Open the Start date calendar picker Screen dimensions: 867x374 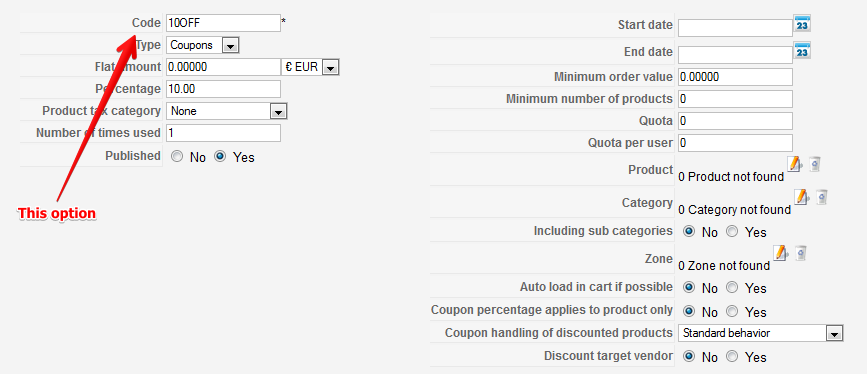point(802,24)
